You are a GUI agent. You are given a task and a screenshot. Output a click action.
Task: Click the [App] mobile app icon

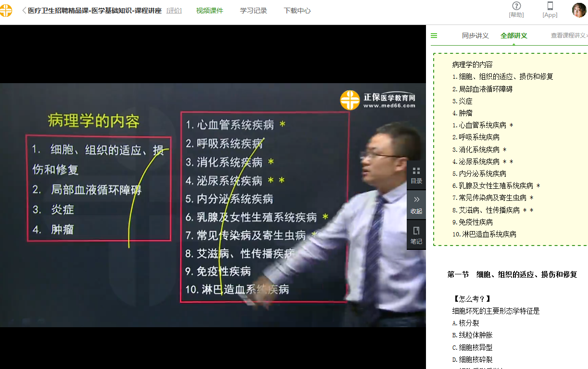pos(550,11)
